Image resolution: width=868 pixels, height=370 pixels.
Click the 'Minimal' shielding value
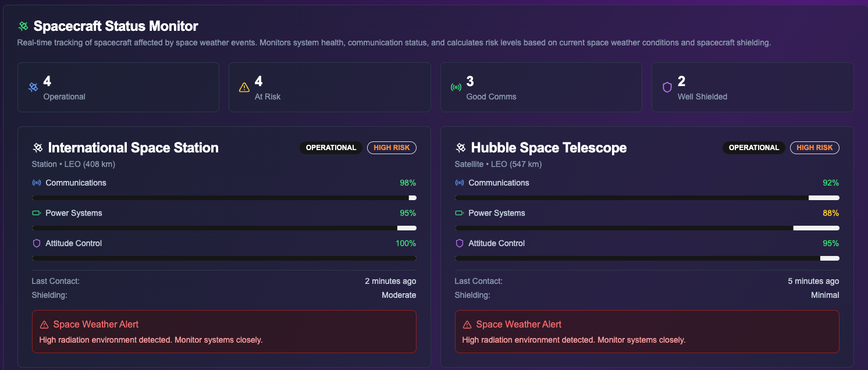tap(825, 295)
